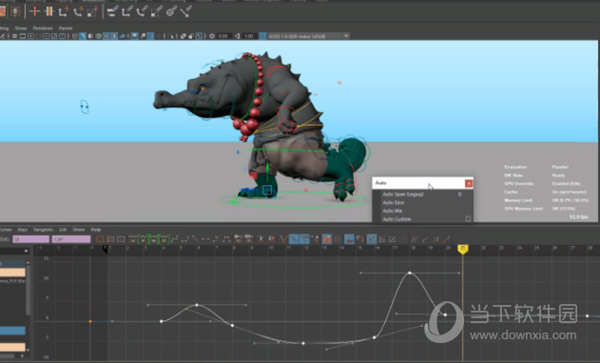Open the Show menu in the viewport panel
600x363 pixels.
21,28
